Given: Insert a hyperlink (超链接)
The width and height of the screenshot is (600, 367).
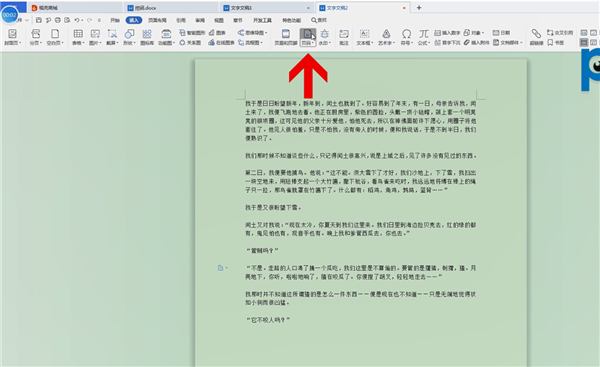Looking at the screenshot, I should pyautogui.click(x=536, y=37).
